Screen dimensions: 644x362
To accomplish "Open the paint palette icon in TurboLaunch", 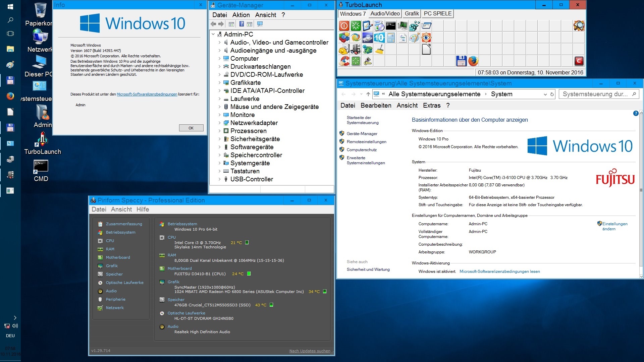I will point(414,38).
